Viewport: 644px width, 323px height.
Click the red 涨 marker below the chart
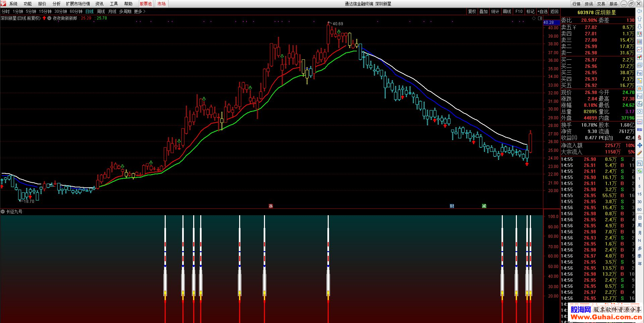[271, 206]
